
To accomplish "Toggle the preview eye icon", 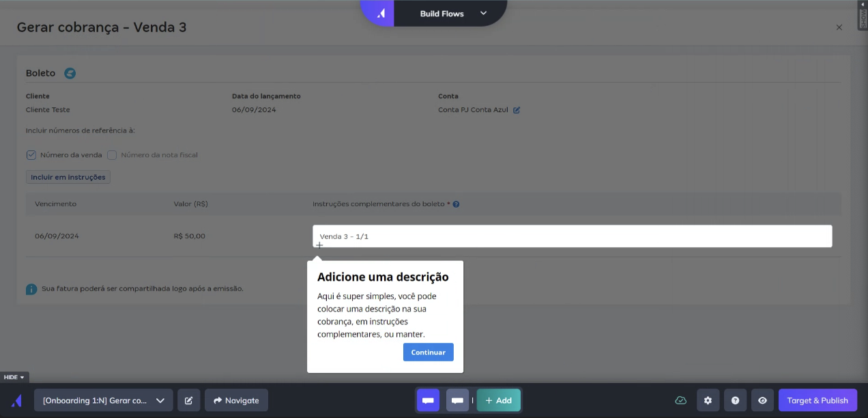I will 762,400.
